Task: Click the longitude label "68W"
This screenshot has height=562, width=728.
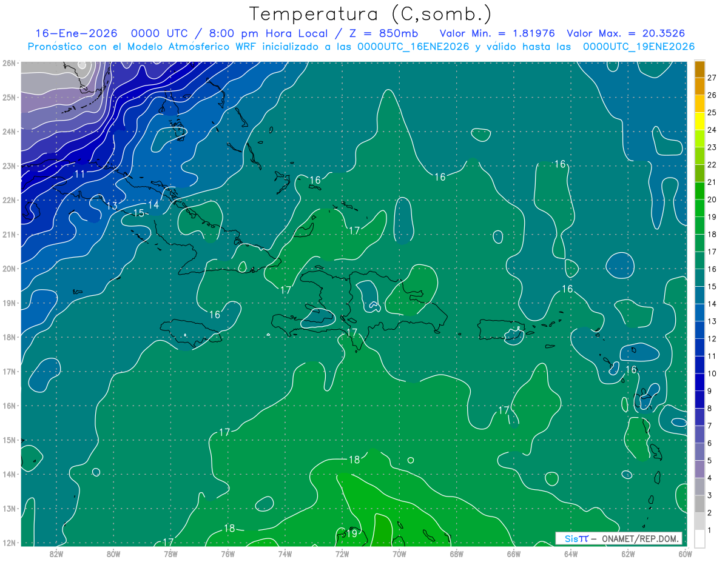Action: click(457, 554)
